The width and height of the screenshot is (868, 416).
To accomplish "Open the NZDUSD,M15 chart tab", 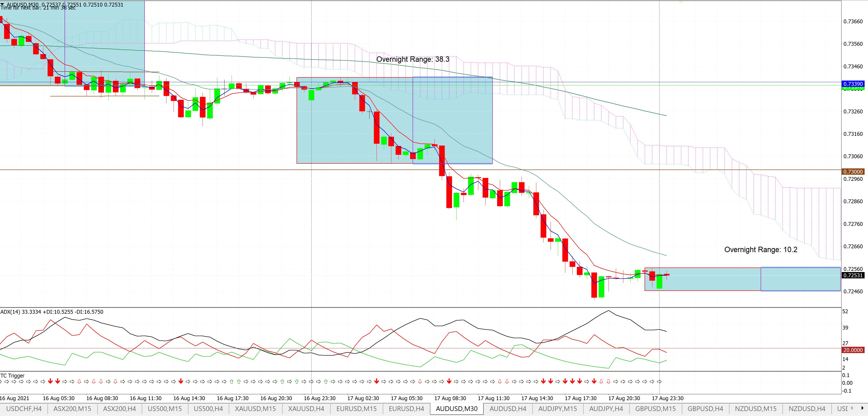I will pos(756,409).
